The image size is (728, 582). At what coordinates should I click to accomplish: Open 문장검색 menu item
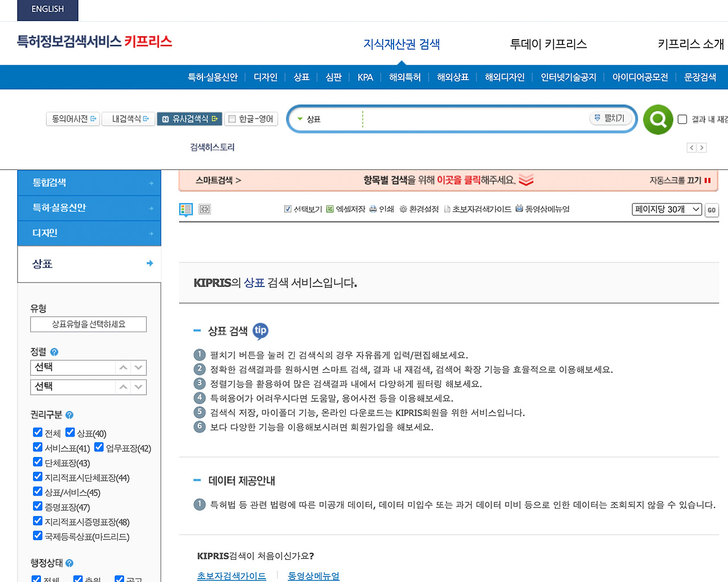[x=700, y=77]
